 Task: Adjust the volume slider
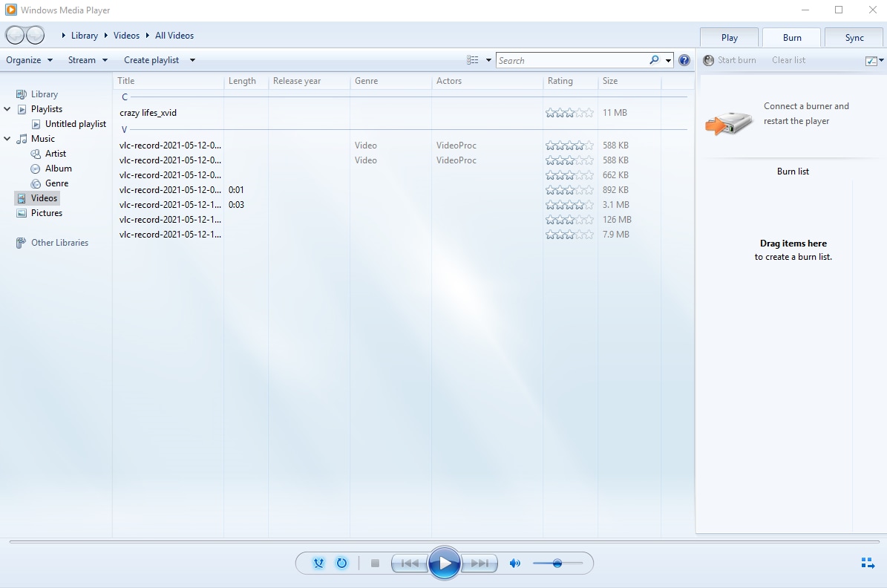557,563
